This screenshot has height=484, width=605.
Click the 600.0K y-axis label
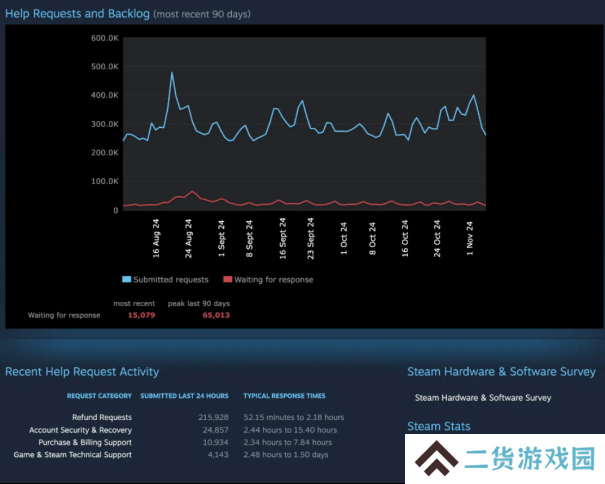click(x=105, y=38)
